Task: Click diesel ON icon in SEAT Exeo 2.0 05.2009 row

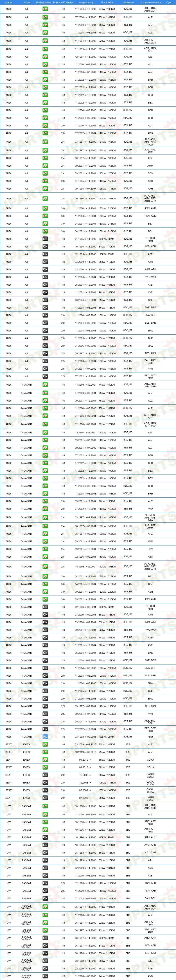Action: pos(45,790)
